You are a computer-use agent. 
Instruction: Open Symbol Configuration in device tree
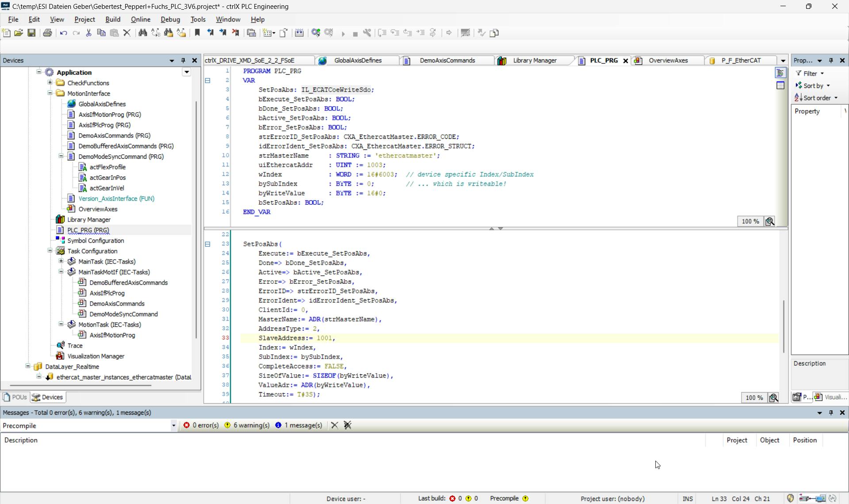click(96, 241)
